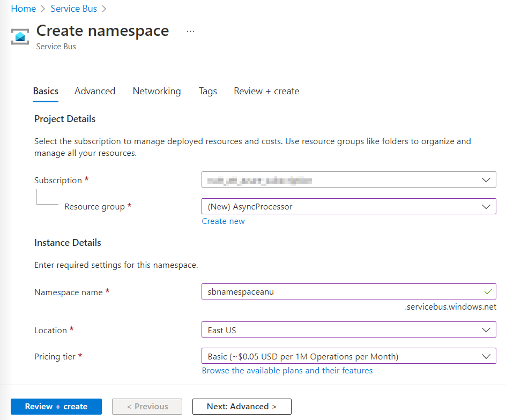Select the Tags tab
Screen dimensions: 506x420
coord(207,91)
